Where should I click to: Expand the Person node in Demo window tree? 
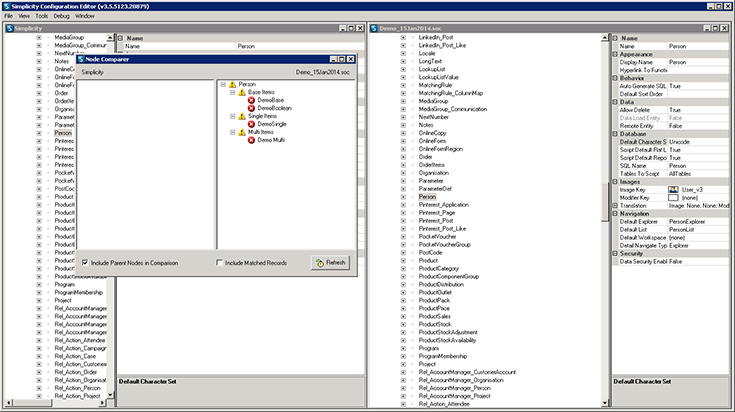[x=403, y=197]
